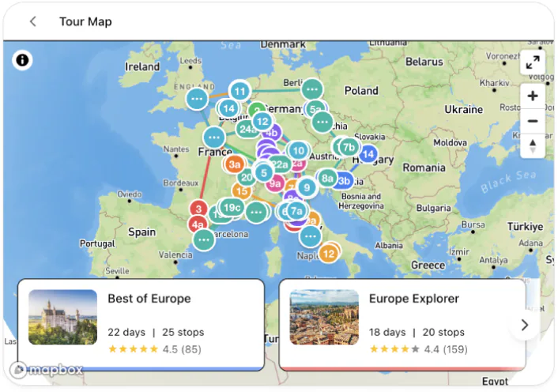Select stop marker 7a
Screen dimensions: 558x392
296,211
